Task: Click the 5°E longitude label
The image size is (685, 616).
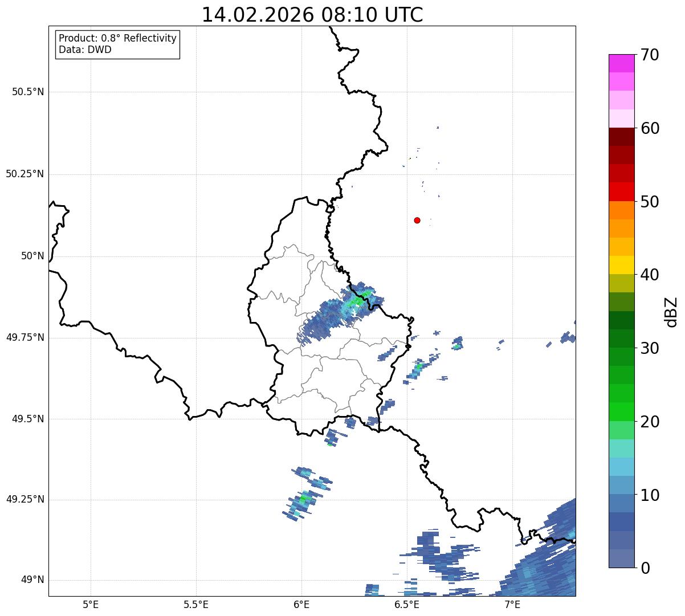Action: point(91,605)
